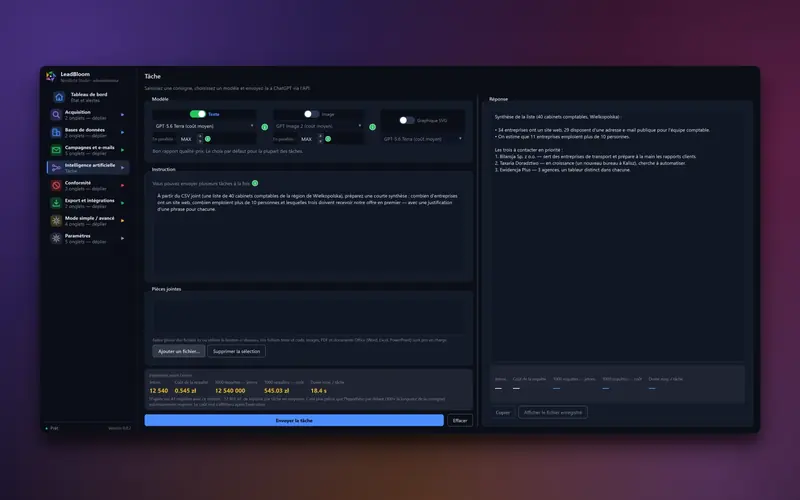This screenshot has width=800, height=500.
Task: Click the Acquisition magnifier icon
Action: coord(56,115)
